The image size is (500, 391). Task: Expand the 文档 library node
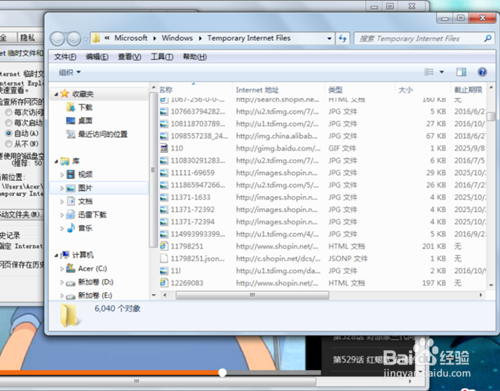pyautogui.click(x=62, y=201)
